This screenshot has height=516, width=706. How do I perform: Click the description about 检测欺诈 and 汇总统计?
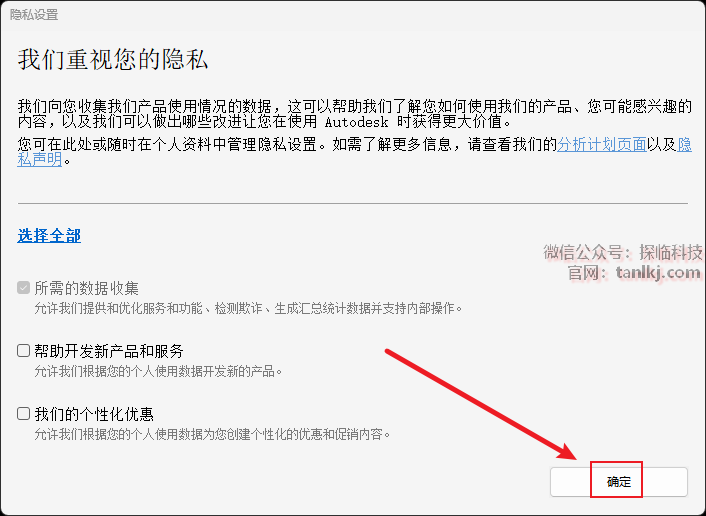point(249,308)
